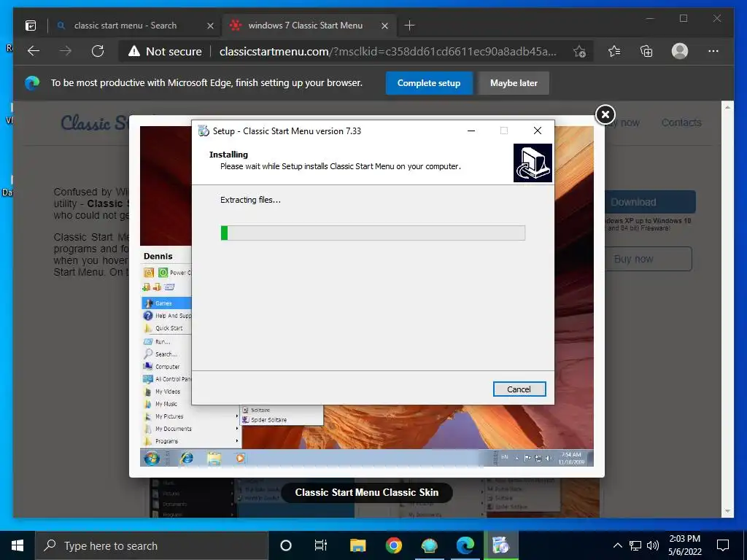Click My Music in screenshot menu
Image resolution: width=747 pixels, height=560 pixels.
coord(167,404)
